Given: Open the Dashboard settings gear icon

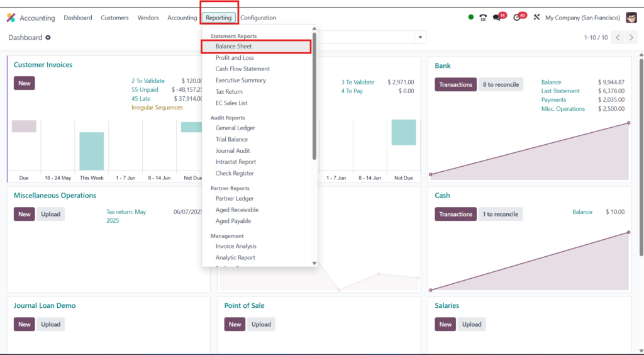Looking at the screenshot, I should click(x=48, y=37).
